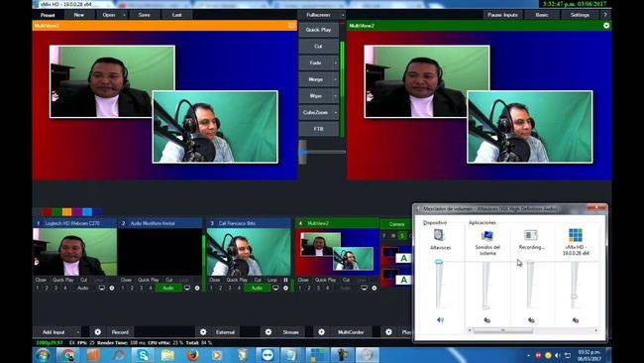Click monitor icon on input 2
The width and height of the screenshot is (644, 363).
(x=187, y=288)
